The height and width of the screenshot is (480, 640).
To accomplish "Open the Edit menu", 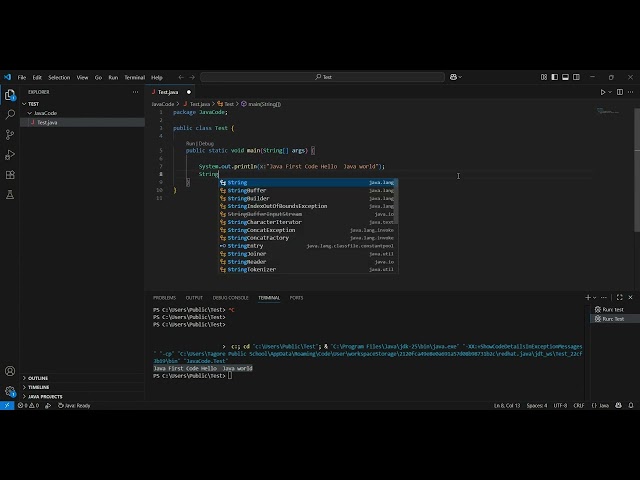I will [x=37, y=77].
